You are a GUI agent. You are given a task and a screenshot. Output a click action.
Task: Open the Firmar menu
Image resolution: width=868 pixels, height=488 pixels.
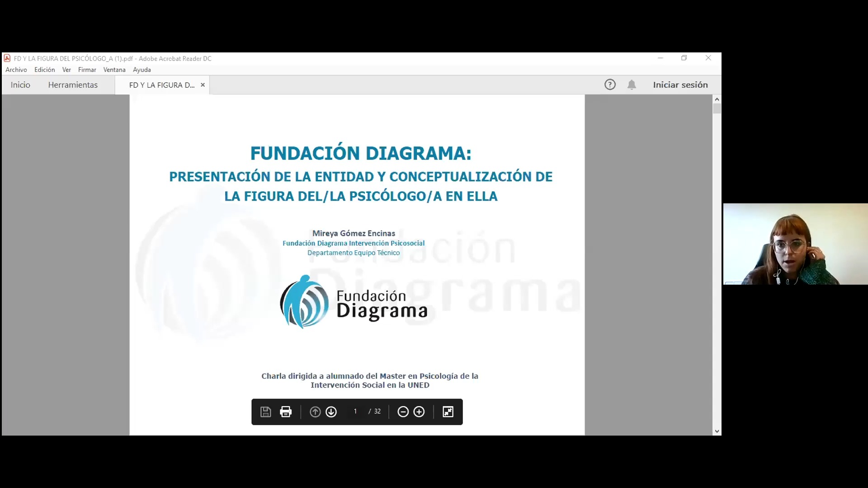87,70
